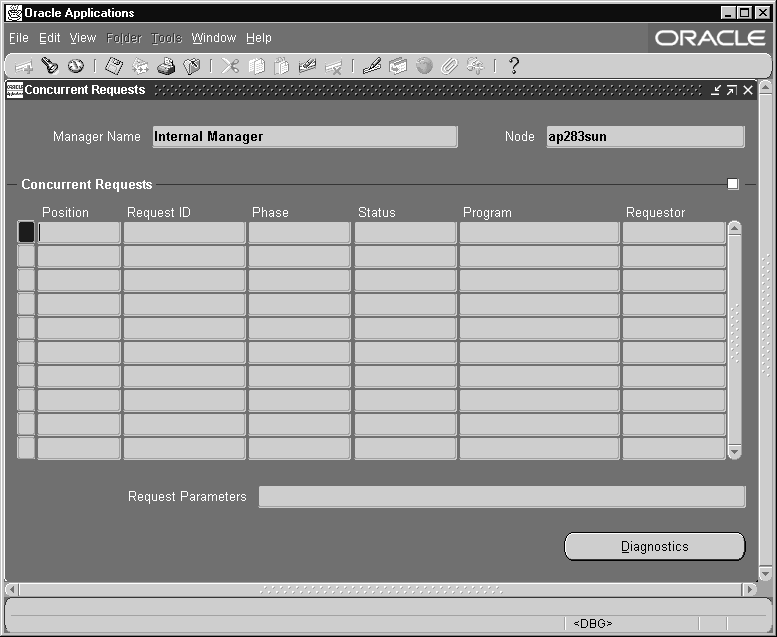Maximize the Oracle Applications window
Screen dimensions: 777x637
click(745, 13)
